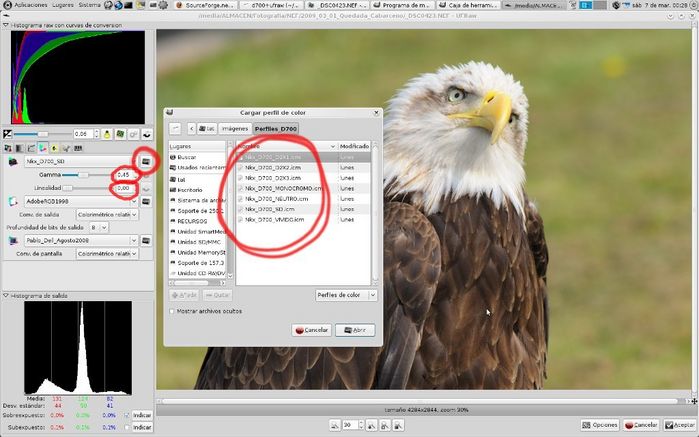Click the camera input profile icon

(13, 161)
